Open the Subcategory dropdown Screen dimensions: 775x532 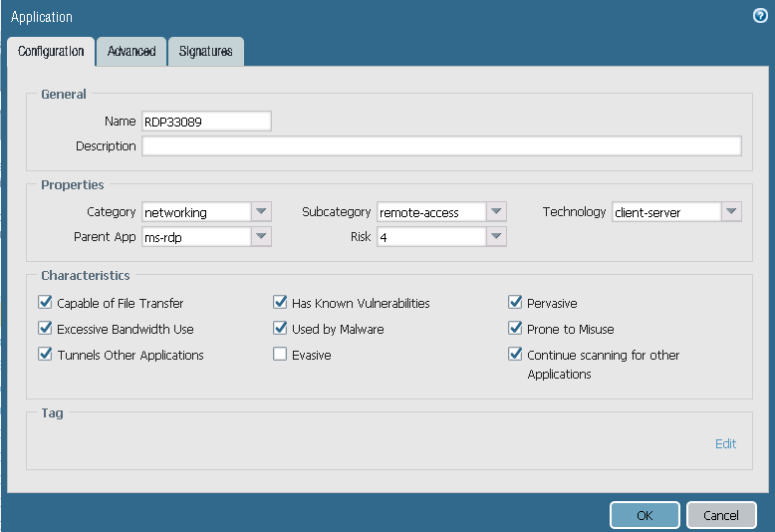[x=496, y=212]
